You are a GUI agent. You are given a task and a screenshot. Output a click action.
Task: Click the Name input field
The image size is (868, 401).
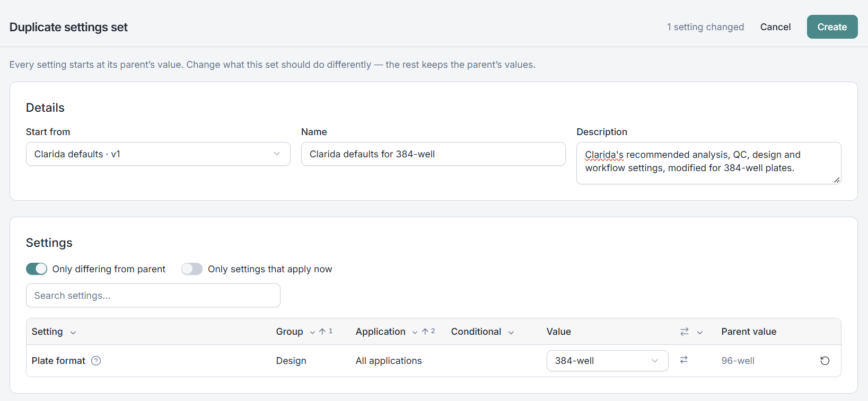click(433, 154)
